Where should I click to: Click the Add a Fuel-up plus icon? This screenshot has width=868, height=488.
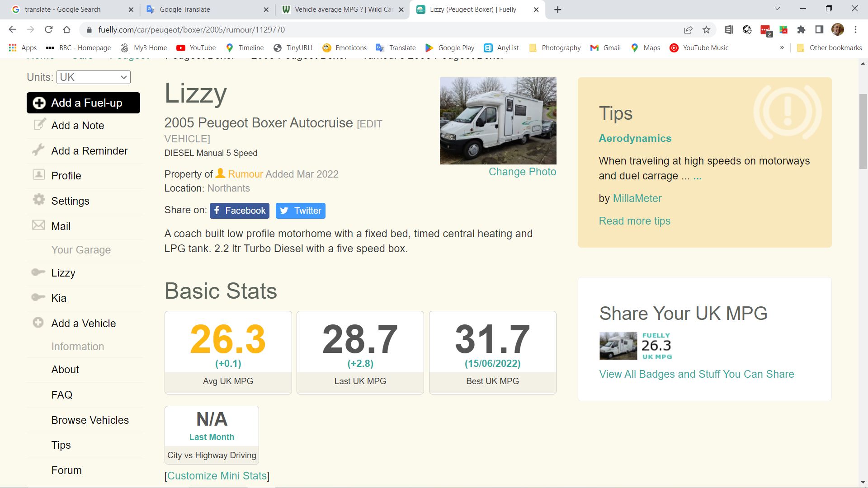(x=39, y=103)
